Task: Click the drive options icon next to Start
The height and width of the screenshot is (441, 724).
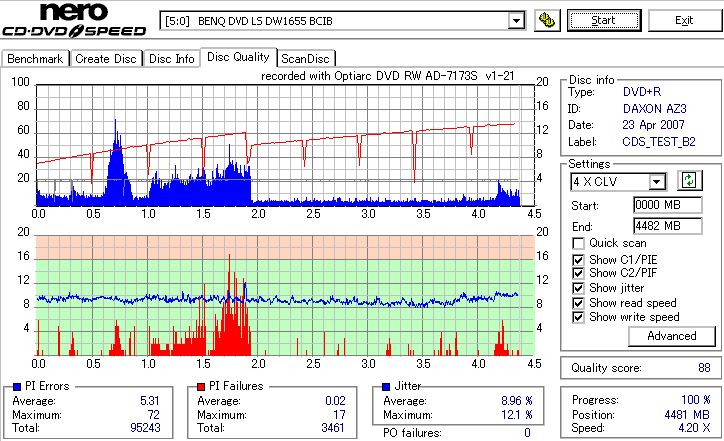Action: tap(547, 21)
